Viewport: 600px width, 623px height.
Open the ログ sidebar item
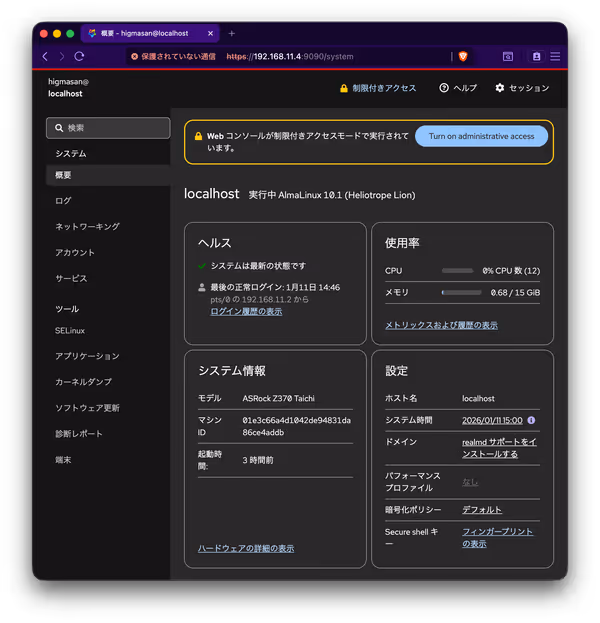[x=63, y=201]
